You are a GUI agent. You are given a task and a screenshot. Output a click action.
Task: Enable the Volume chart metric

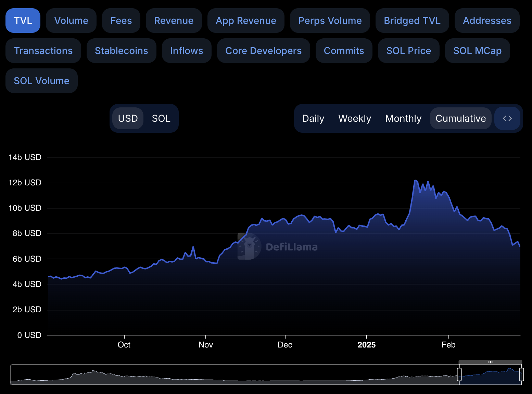tap(71, 21)
